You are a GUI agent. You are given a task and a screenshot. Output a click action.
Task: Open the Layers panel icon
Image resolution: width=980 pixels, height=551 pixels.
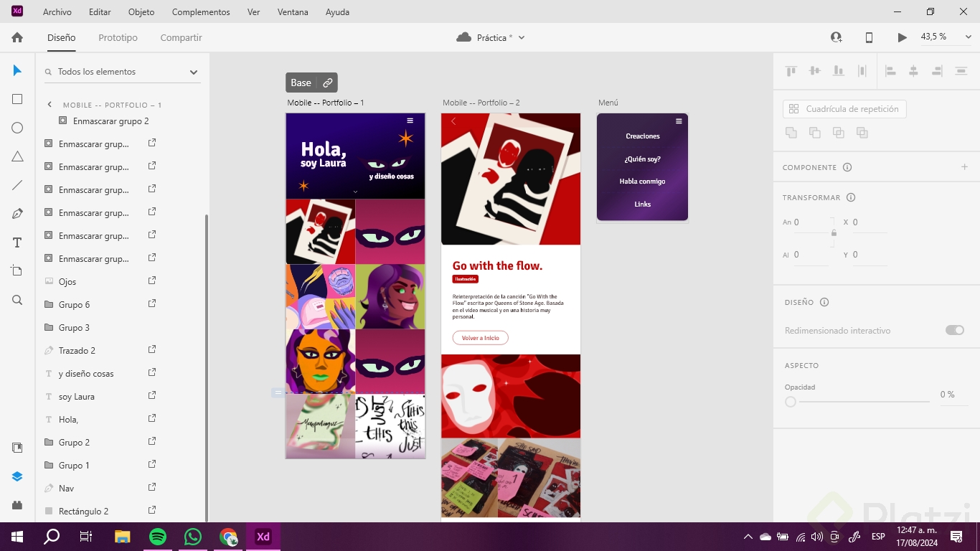pyautogui.click(x=17, y=476)
